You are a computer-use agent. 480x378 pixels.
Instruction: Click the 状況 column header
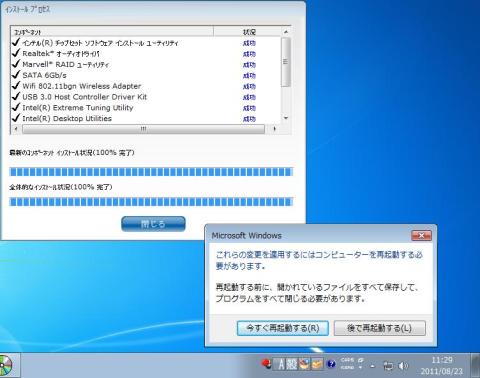point(248,32)
